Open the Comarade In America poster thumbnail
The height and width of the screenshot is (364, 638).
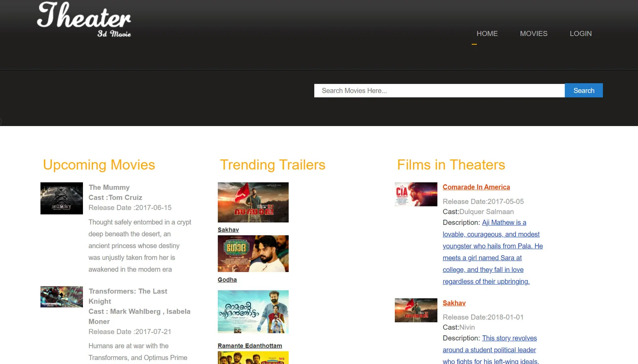pyautogui.click(x=416, y=194)
